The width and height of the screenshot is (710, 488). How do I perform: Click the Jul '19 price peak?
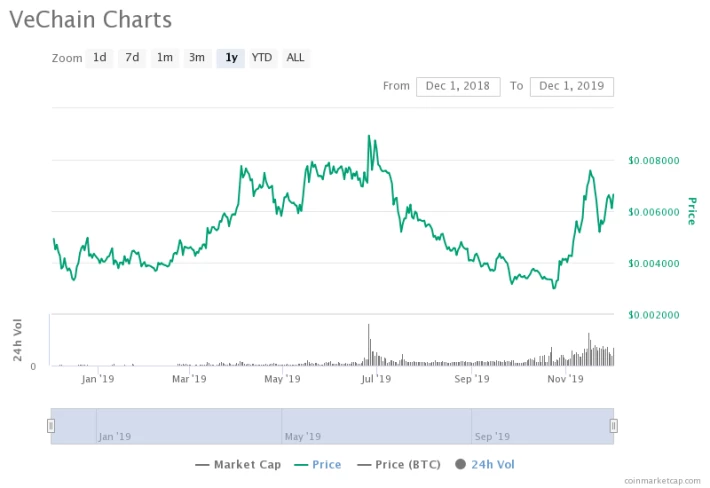click(369, 136)
